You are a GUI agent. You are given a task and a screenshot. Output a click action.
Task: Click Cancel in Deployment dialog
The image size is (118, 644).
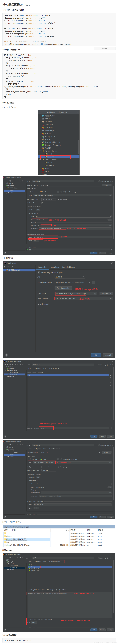[108, 355]
